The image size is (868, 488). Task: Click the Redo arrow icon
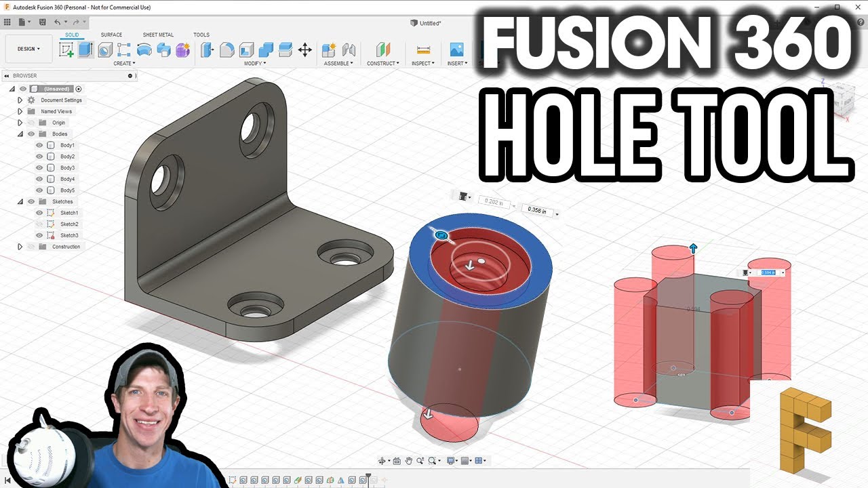tap(75, 22)
